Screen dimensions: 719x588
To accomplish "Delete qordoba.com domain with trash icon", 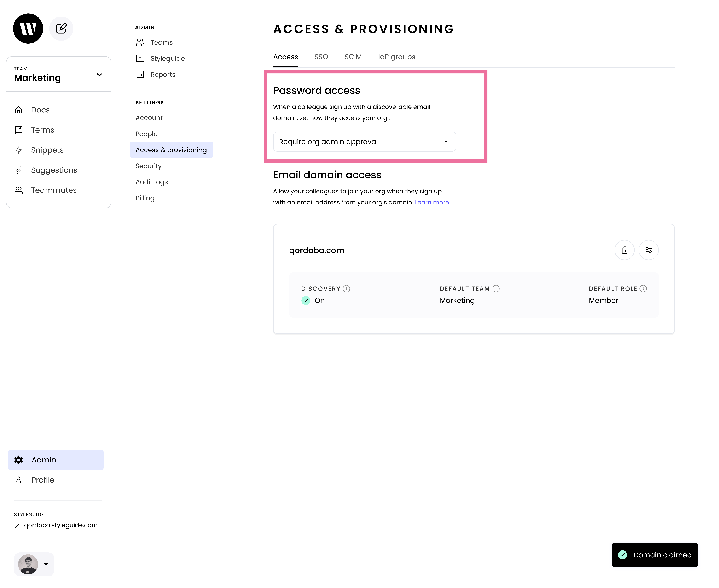I will [x=624, y=250].
